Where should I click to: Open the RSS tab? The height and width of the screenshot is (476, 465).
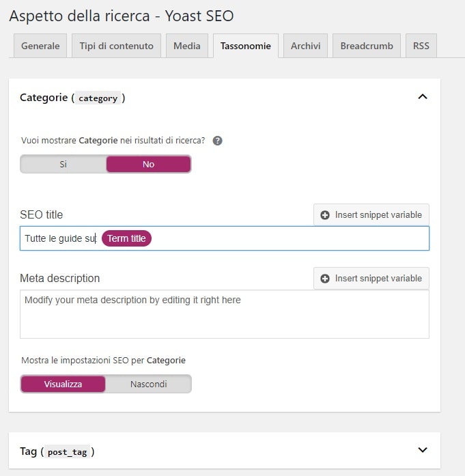[x=421, y=46]
